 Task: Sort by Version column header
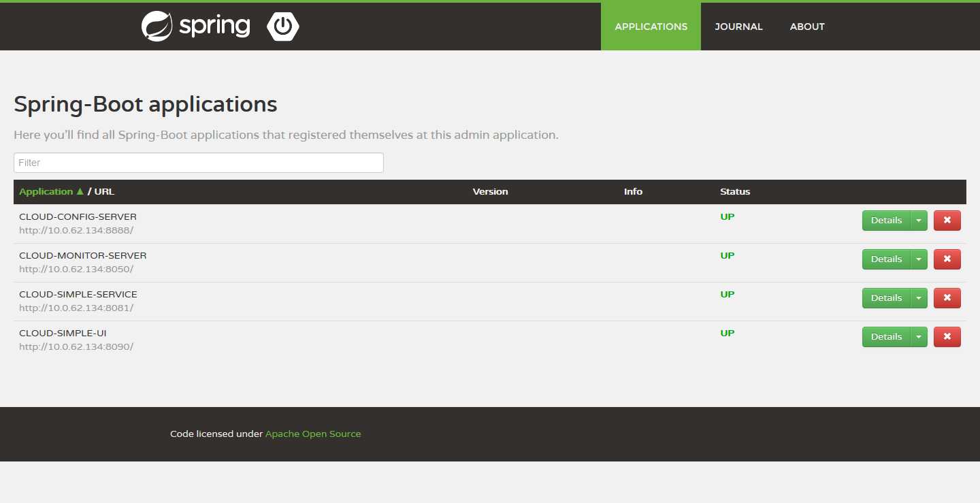tap(490, 192)
